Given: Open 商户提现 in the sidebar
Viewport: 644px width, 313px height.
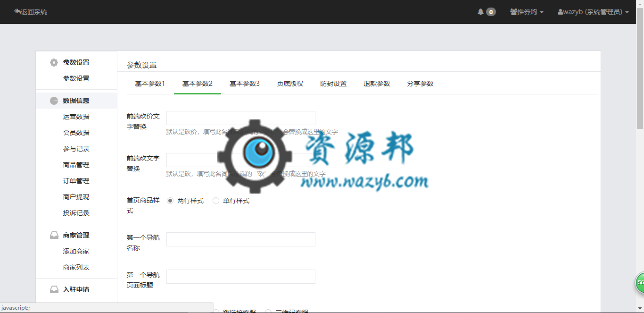Looking at the screenshot, I should click(x=76, y=197).
